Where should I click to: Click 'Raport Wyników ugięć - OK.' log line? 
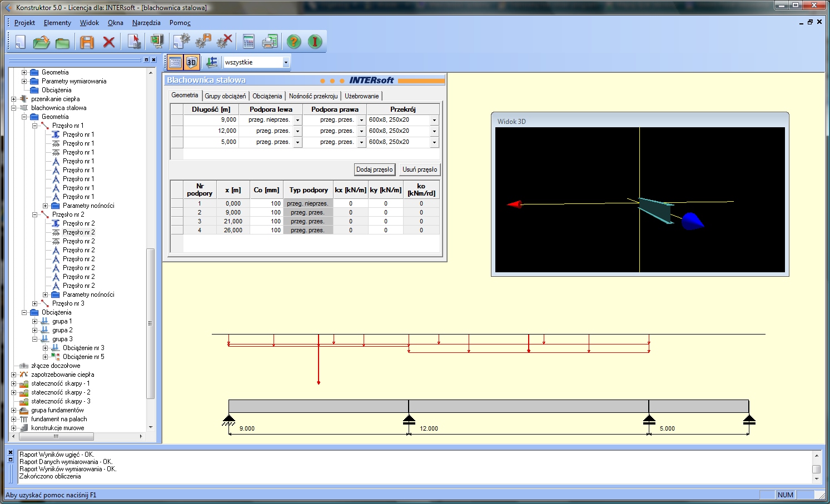(57, 455)
